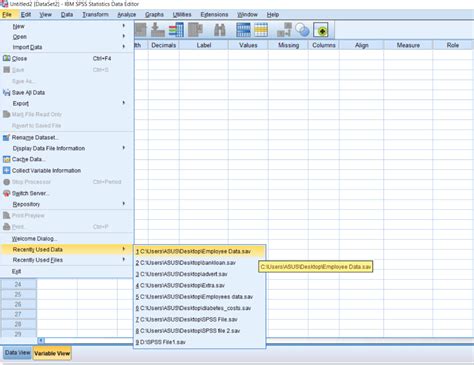
Task: Click the Missing column header
Action: [288, 45]
